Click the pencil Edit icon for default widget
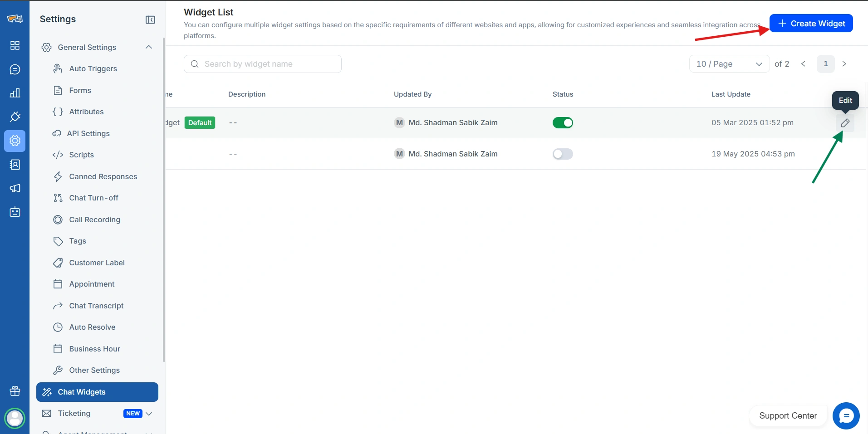The width and height of the screenshot is (868, 434). click(x=845, y=123)
